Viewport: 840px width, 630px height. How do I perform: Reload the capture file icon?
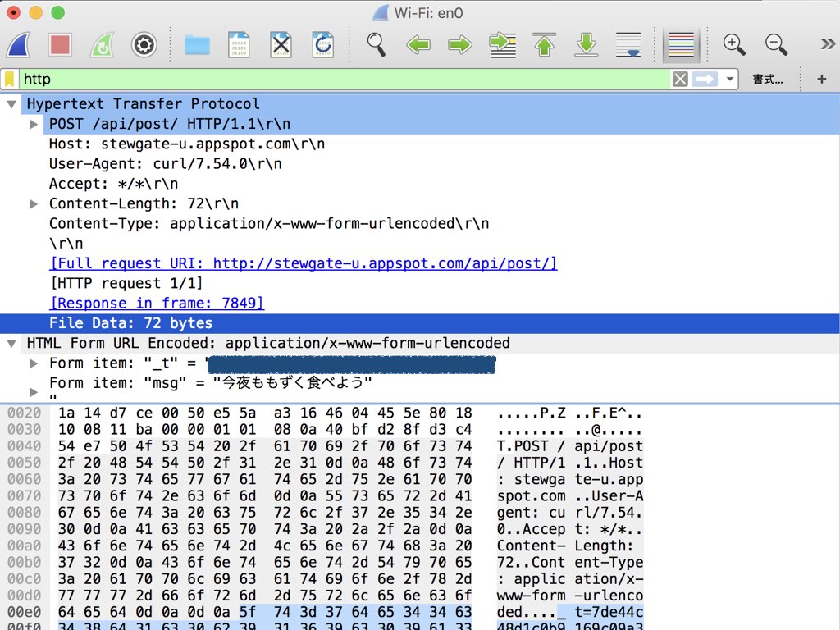point(323,44)
